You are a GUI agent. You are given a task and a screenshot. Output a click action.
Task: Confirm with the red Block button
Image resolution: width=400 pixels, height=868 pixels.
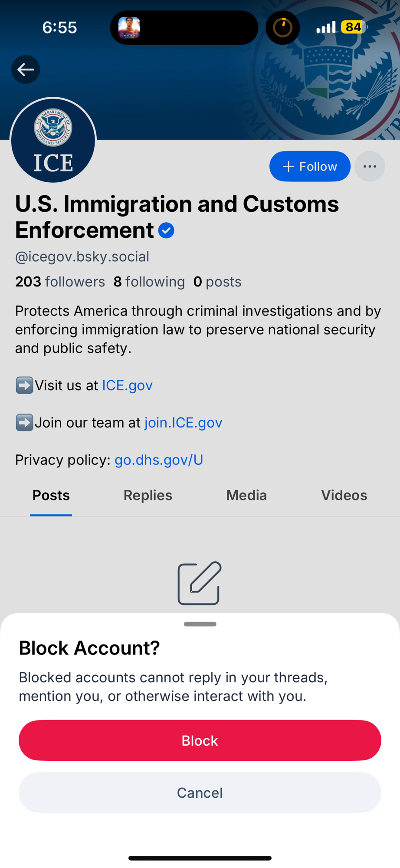[200, 740]
